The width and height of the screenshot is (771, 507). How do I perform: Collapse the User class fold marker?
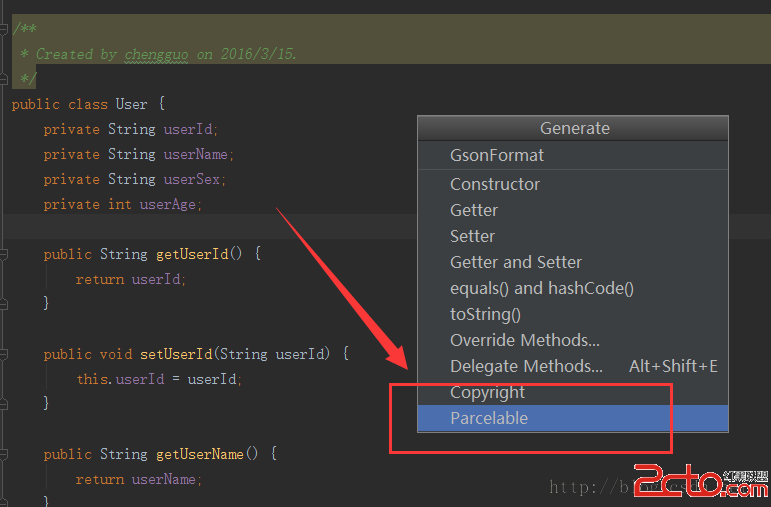click(x=4, y=104)
